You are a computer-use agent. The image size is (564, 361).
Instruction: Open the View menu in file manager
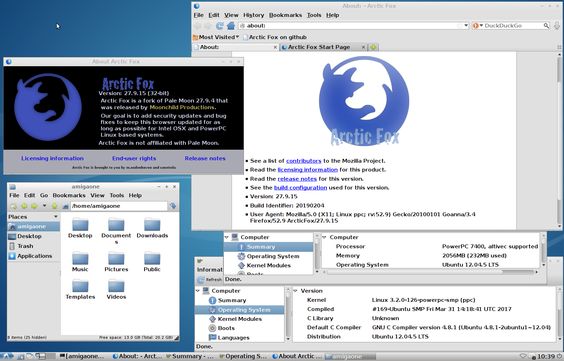coord(97,195)
